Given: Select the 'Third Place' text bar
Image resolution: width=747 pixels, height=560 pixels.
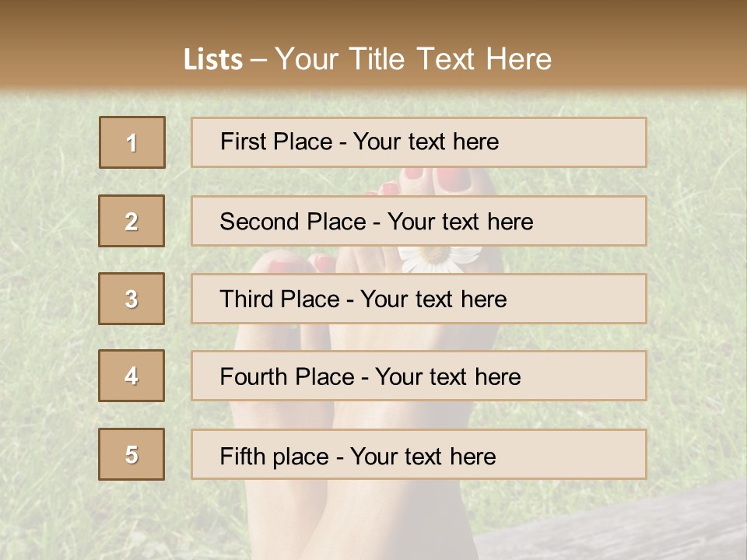Looking at the screenshot, I should tap(419, 299).
